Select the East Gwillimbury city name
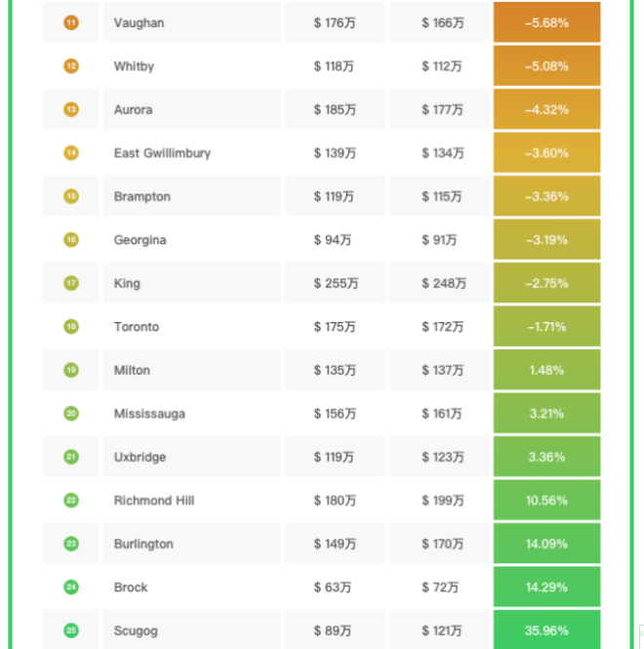The image size is (644, 649). coord(163,153)
